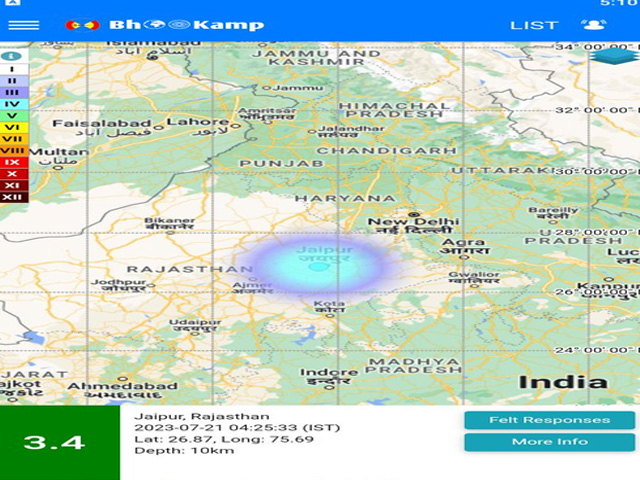Viewport: 640px width, 480px height.
Task: Tap the Jodhpur city label
Action: [119, 285]
